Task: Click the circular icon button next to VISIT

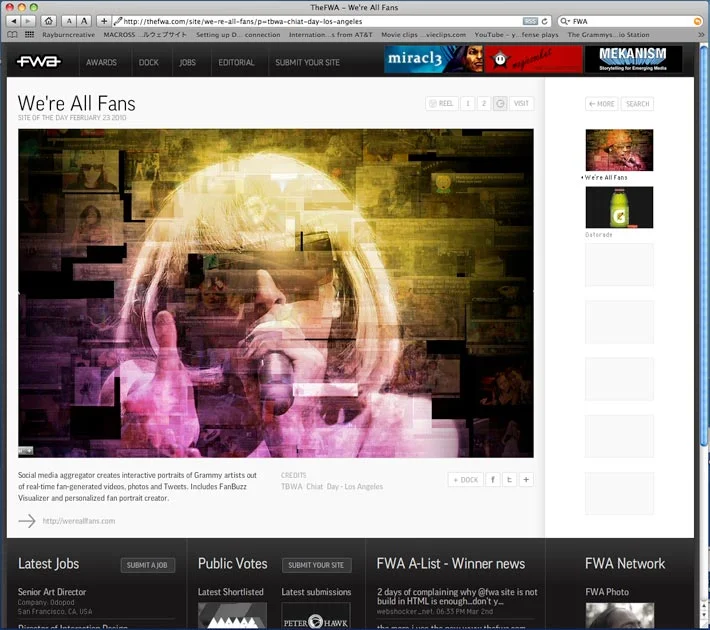Action: click(500, 104)
